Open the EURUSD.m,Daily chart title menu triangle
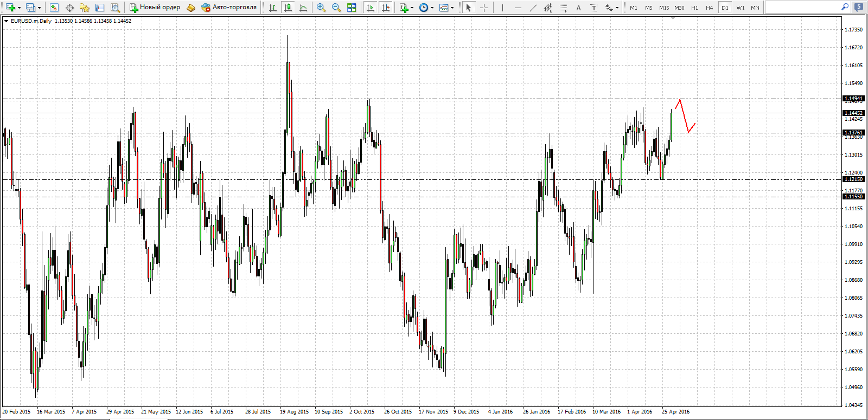Image resolution: width=868 pixels, height=420 pixels. (x=6, y=21)
